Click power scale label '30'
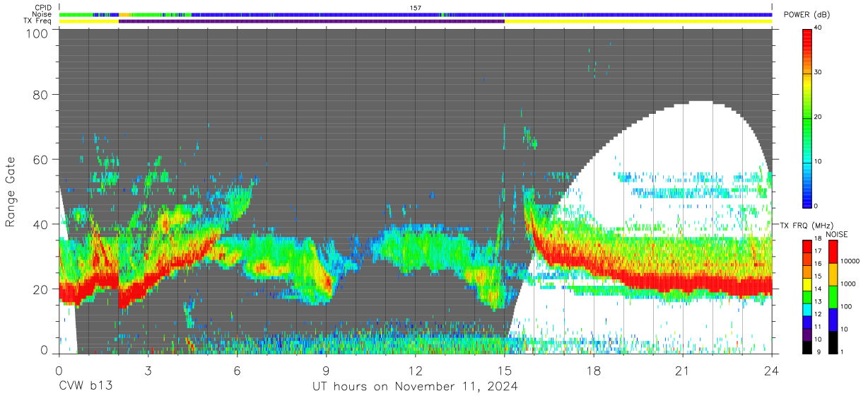The width and height of the screenshot is (868, 401). coord(819,73)
